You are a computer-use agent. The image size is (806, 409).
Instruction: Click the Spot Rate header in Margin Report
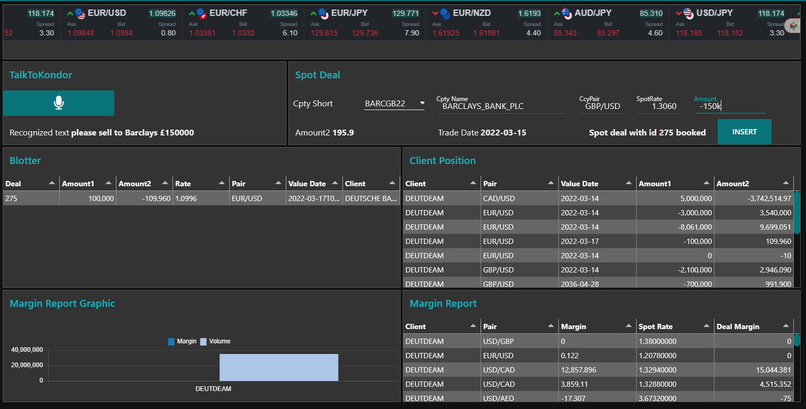coord(655,326)
